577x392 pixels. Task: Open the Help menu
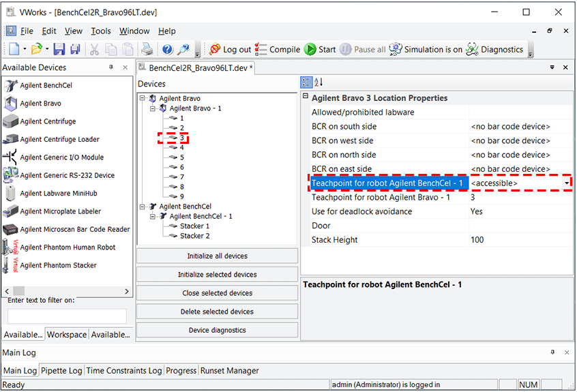click(167, 31)
